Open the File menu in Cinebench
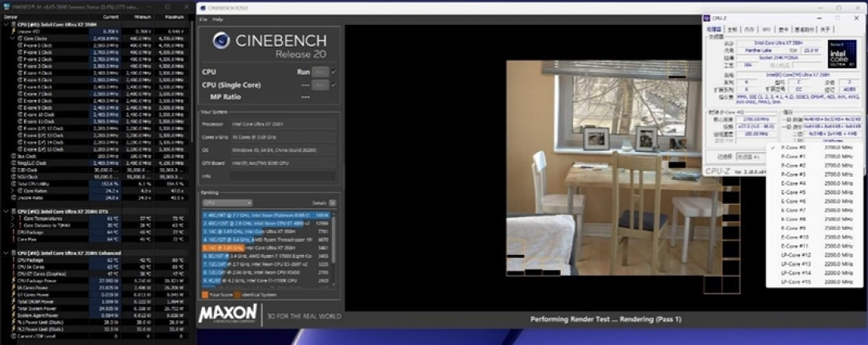This screenshot has height=345, width=868. [203, 19]
